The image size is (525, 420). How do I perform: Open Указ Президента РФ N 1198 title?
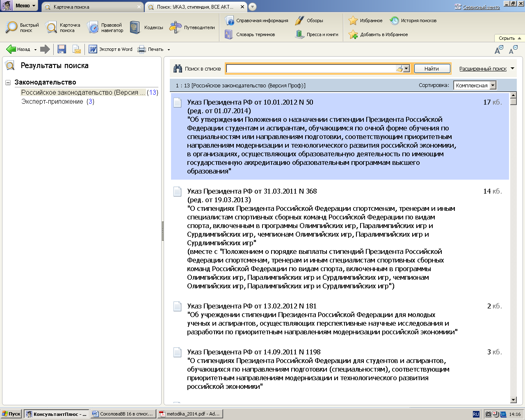[254, 352]
